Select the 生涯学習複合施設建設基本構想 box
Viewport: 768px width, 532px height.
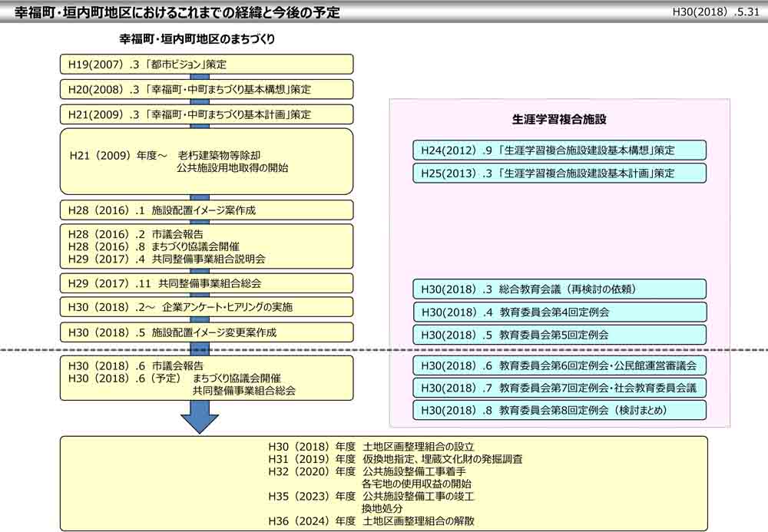point(559,150)
